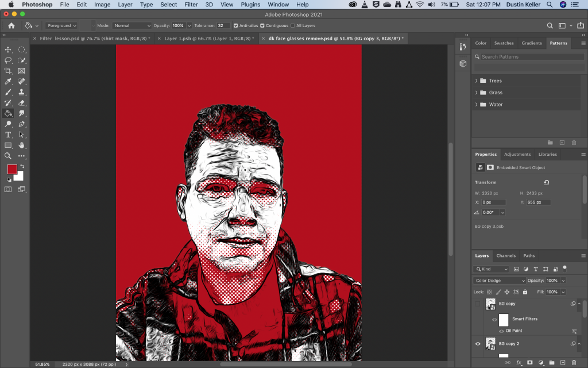The width and height of the screenshot is (588, 368).
Task: Select the Lasso tool
Action: pyautogui.click(x=9, y=60)
